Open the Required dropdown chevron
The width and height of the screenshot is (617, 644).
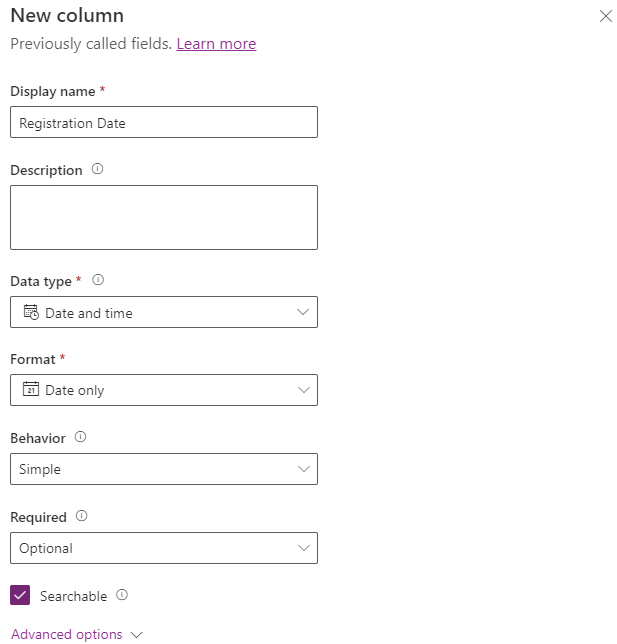(304, 548)
